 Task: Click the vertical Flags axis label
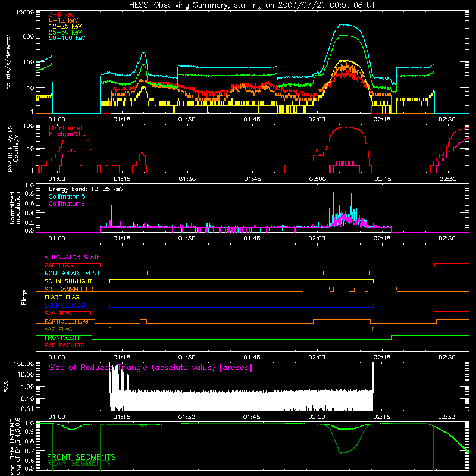tap(24, 297)
